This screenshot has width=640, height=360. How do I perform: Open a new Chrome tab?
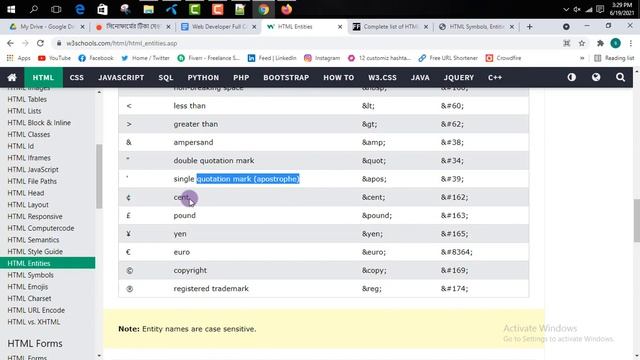529,27
